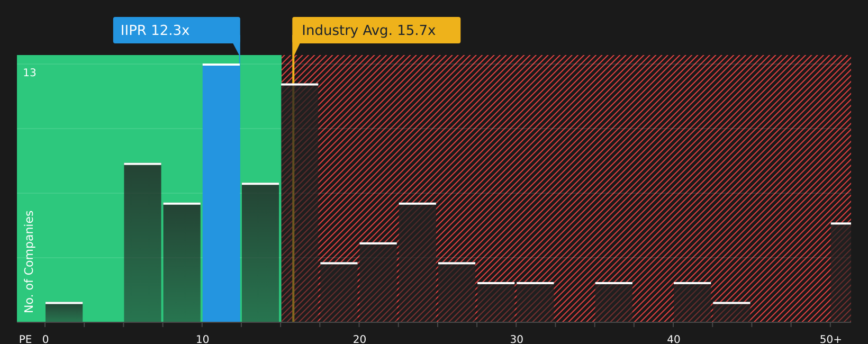Select the short bar for PE 42.5 to 45

(731, 312)
